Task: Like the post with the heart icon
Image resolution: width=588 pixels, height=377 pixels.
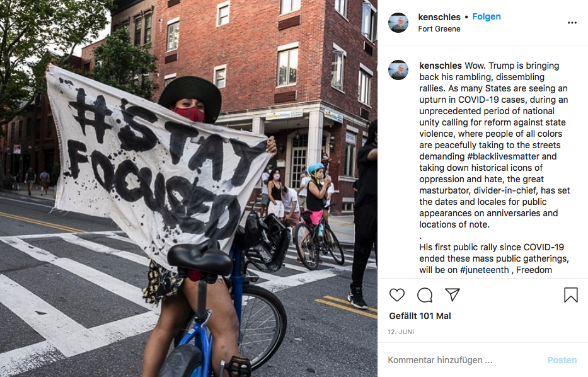Action: coord(397,295)
